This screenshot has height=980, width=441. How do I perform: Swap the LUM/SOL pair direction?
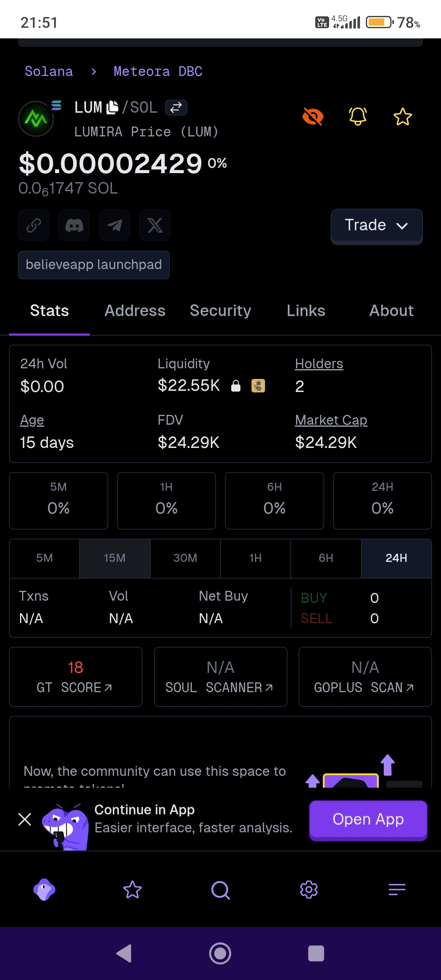tap(176, 108)
